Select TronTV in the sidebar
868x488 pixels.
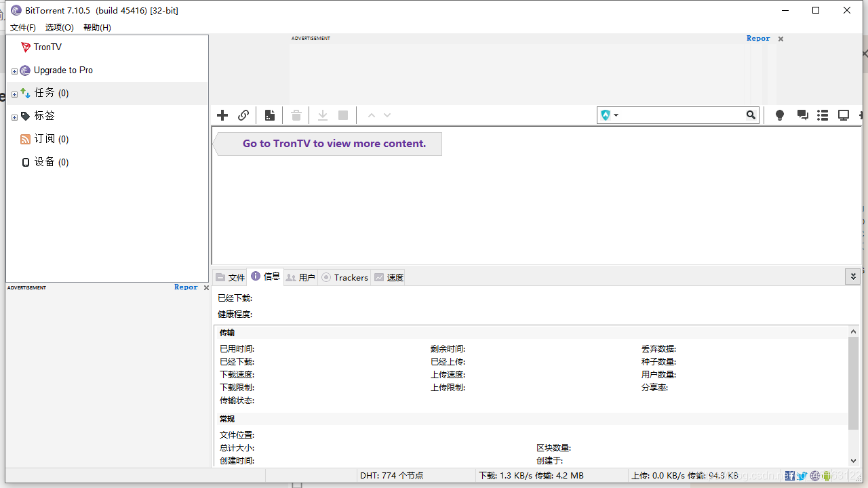107,47
